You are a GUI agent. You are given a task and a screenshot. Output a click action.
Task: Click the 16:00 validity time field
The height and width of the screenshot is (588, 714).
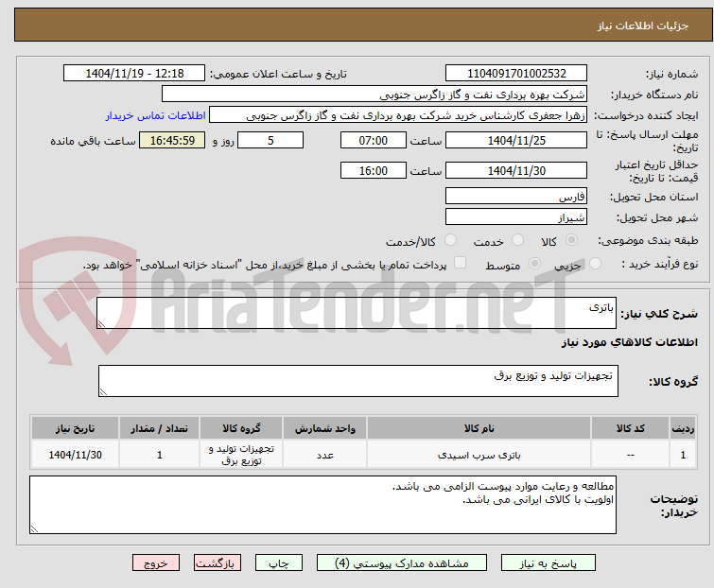coord(373,170)
